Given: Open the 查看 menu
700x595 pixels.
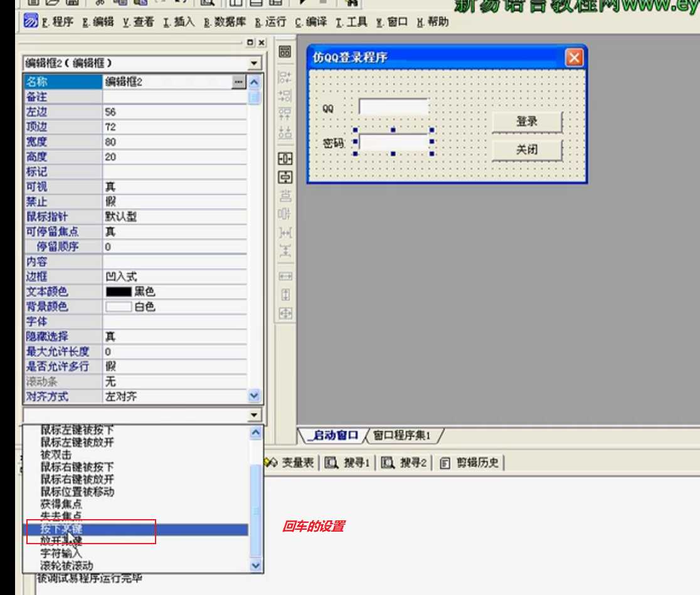Looking at the screenshot, I should click(139, 21).
